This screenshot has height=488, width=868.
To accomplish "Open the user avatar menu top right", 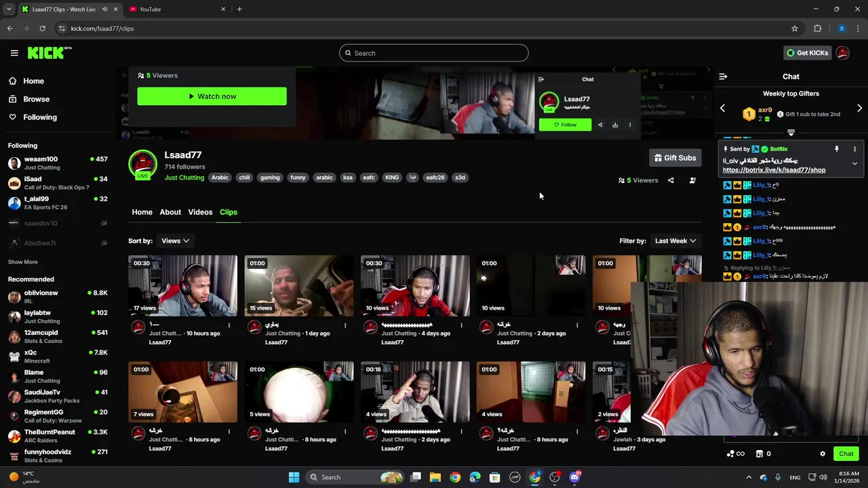I will point(843,53).
